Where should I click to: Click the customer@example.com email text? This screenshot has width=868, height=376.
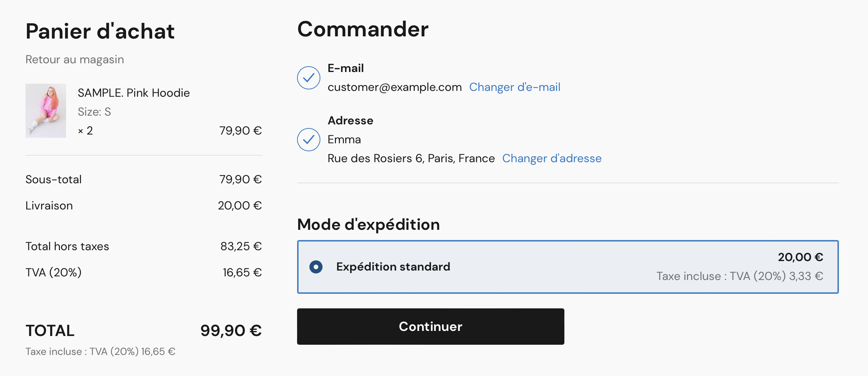(x=394, y=87)
